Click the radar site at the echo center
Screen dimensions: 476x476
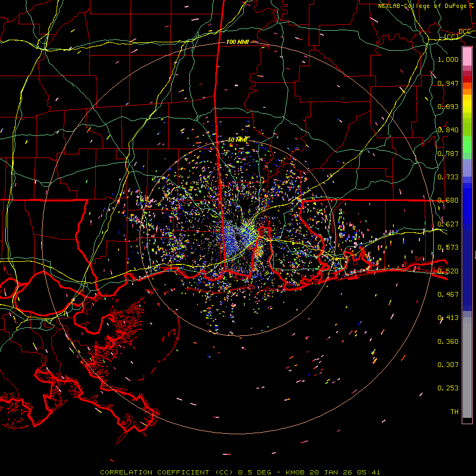tap(237, 237)
